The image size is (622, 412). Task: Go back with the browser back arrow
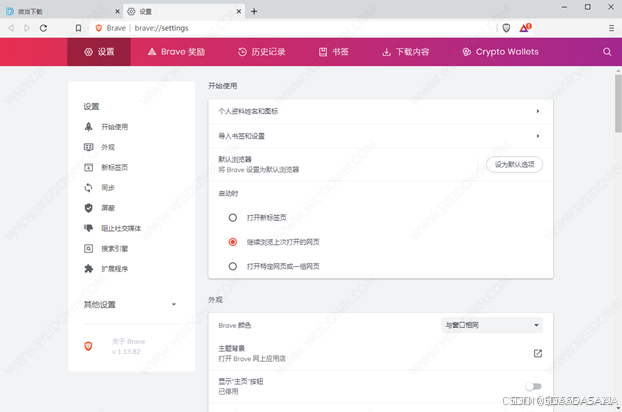(x=11, y=28)
